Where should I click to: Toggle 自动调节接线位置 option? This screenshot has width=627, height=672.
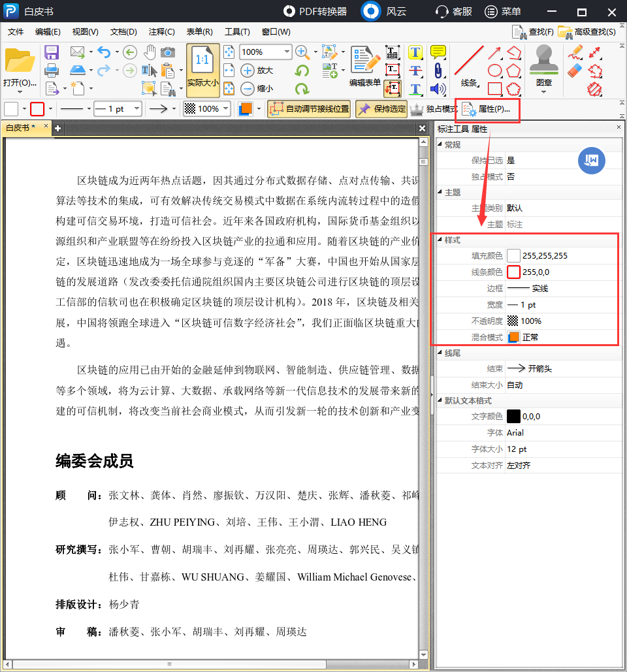[309, 110]
